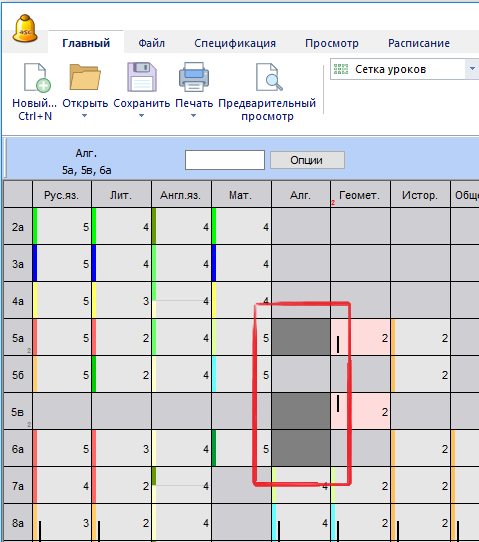Click the Открыть folder icon

(85, 77)
